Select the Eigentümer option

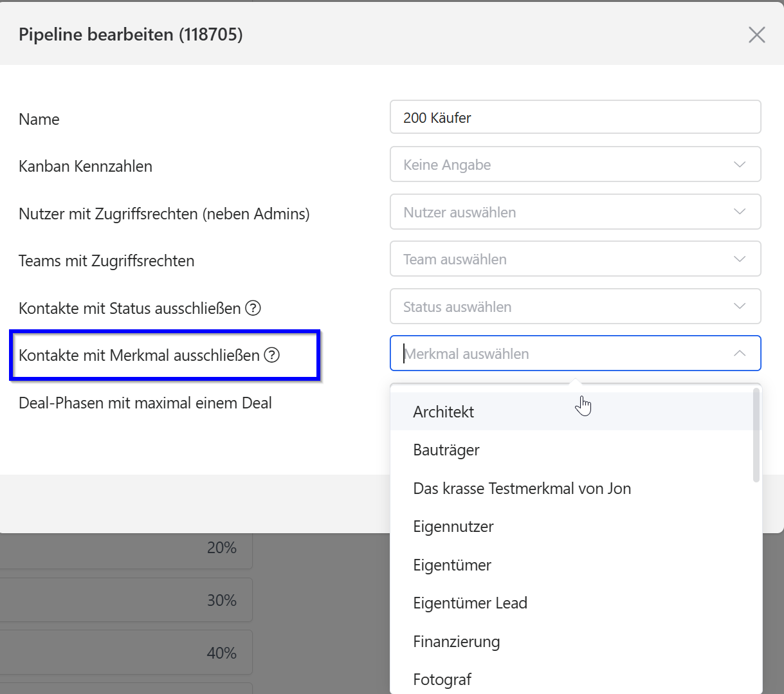point(452,565)
